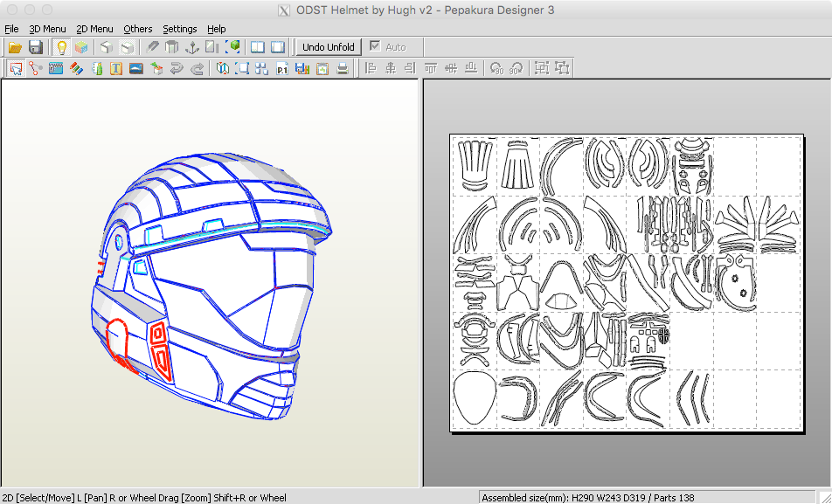832x504 pixels.
Task: Click the blue floppy with chart export icon
Action: pyautogui.click(x=302, y=68)
